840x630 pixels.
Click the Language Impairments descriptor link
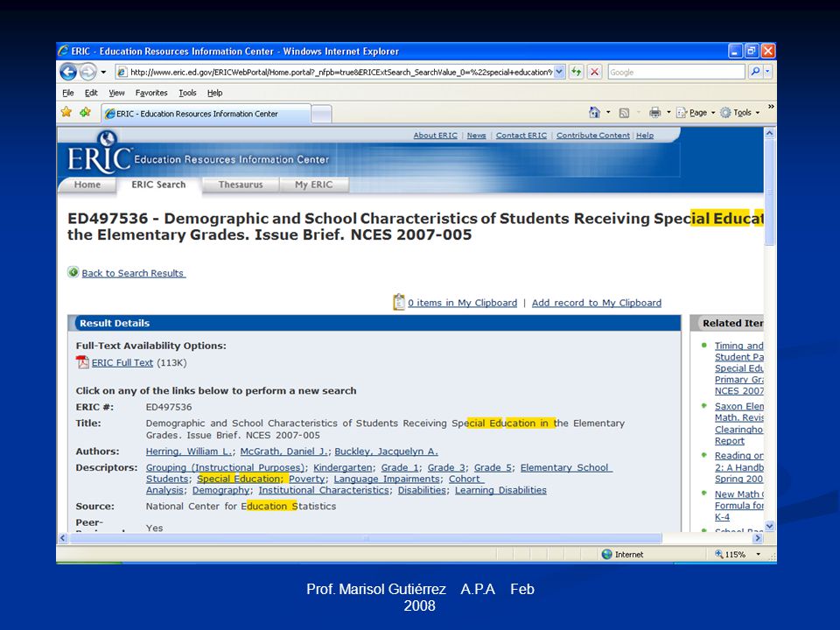click(387, 479)
